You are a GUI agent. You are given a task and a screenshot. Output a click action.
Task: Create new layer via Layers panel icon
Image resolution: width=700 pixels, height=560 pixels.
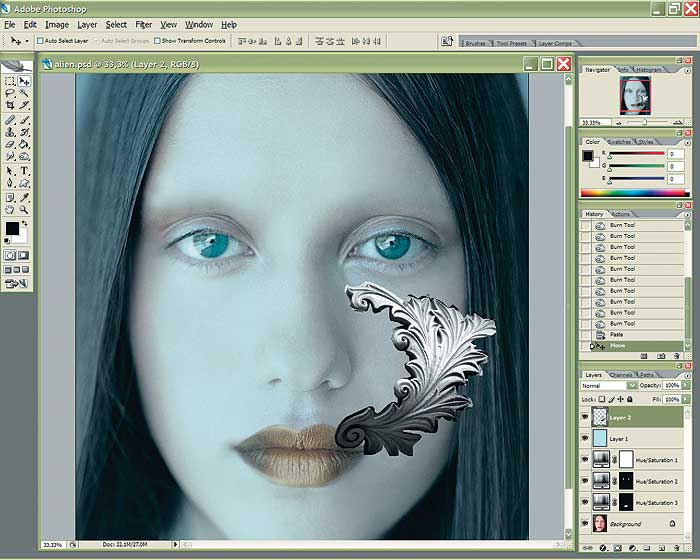pos(662,548)
